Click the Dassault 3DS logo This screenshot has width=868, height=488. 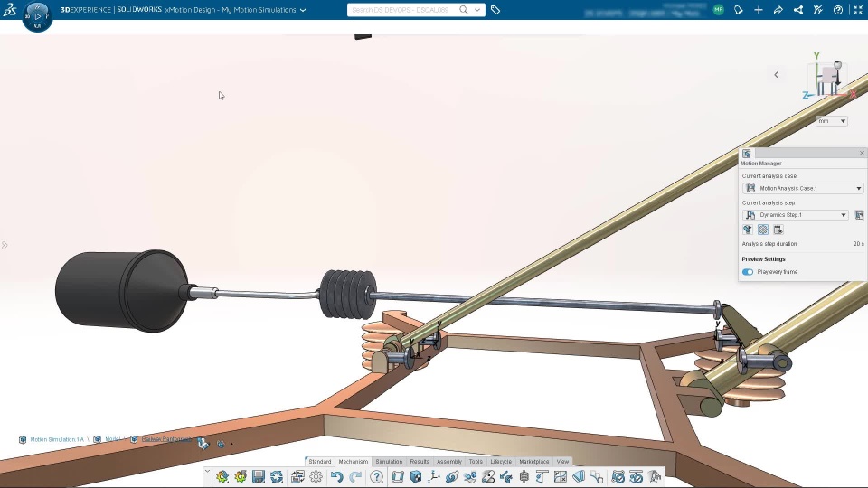9,9
